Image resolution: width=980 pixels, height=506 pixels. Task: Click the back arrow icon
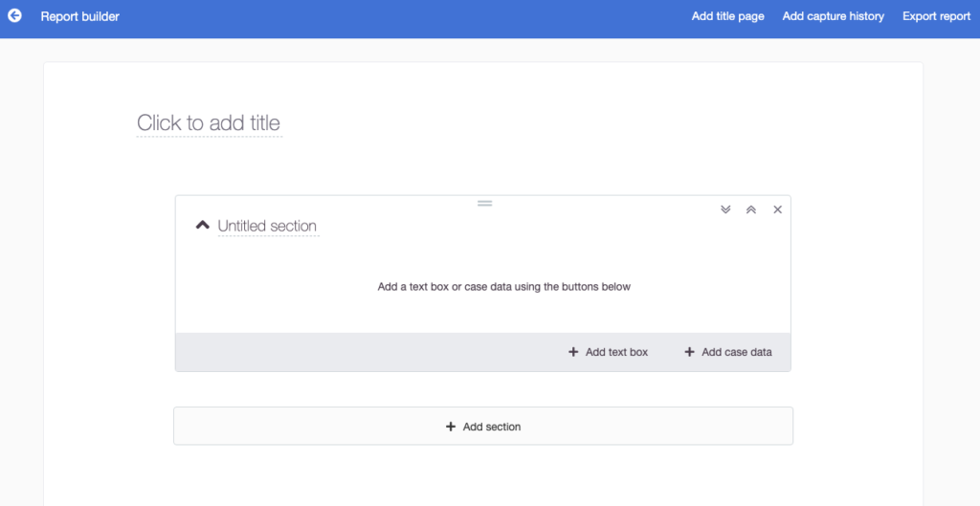(14, 16)
